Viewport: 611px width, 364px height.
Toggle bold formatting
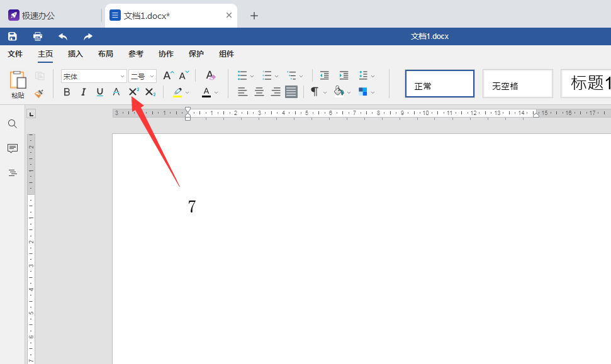[x=67, y=92]
